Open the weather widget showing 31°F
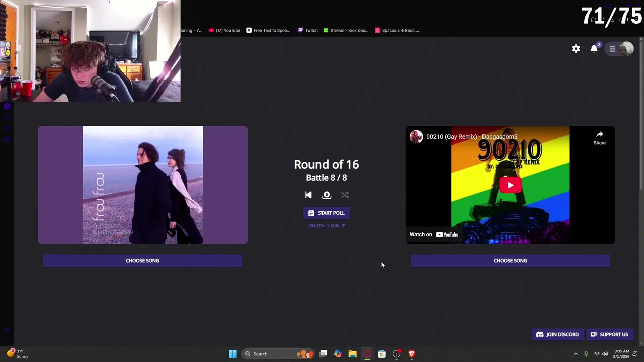 (17, 354)
